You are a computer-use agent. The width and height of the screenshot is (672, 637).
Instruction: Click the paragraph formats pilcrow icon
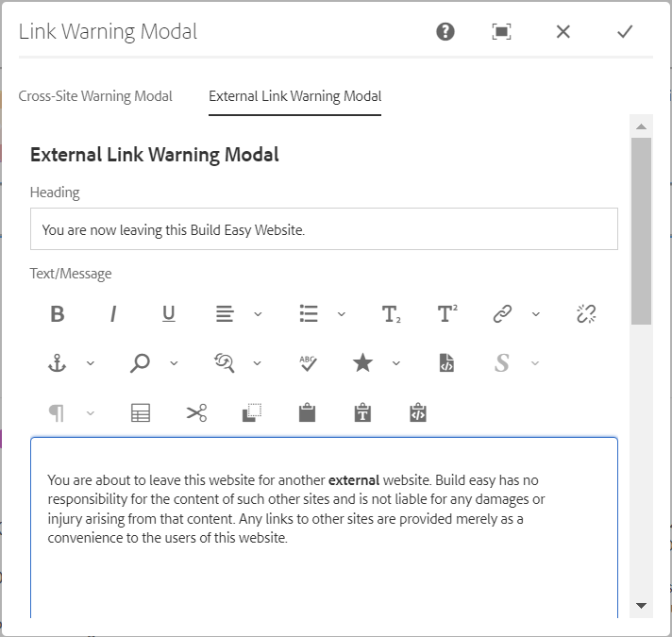coord(57,413)
